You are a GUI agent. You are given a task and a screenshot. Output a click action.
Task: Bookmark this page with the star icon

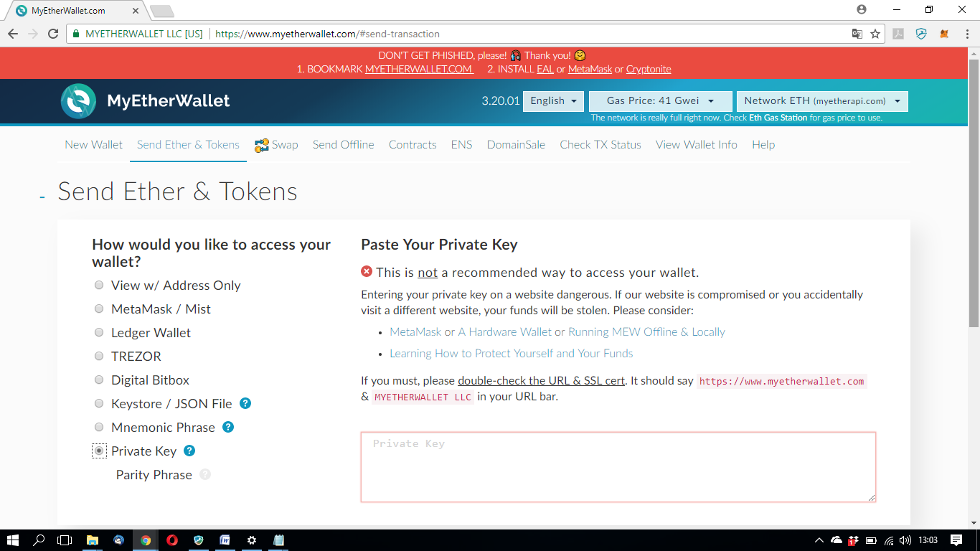pos(875,34)
